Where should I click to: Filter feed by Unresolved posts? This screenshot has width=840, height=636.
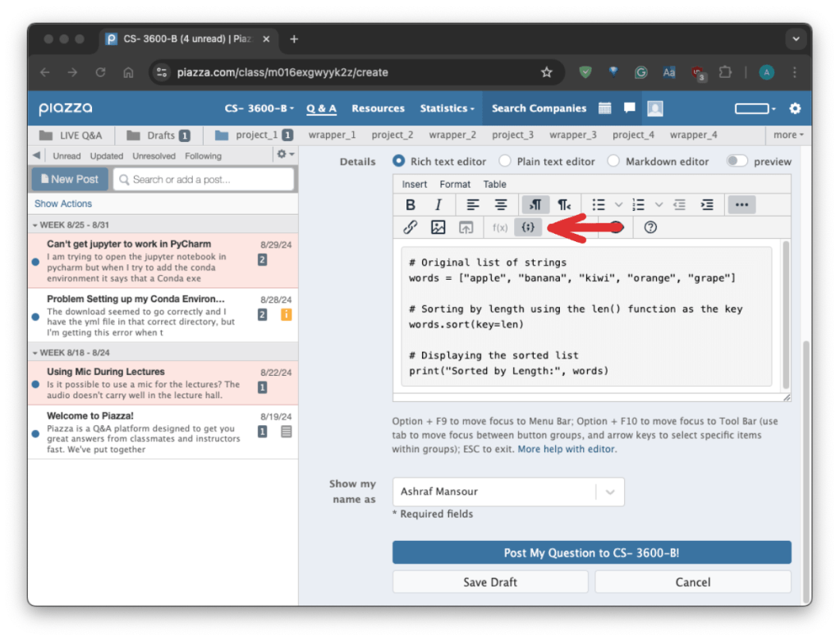tap(154, 156)
